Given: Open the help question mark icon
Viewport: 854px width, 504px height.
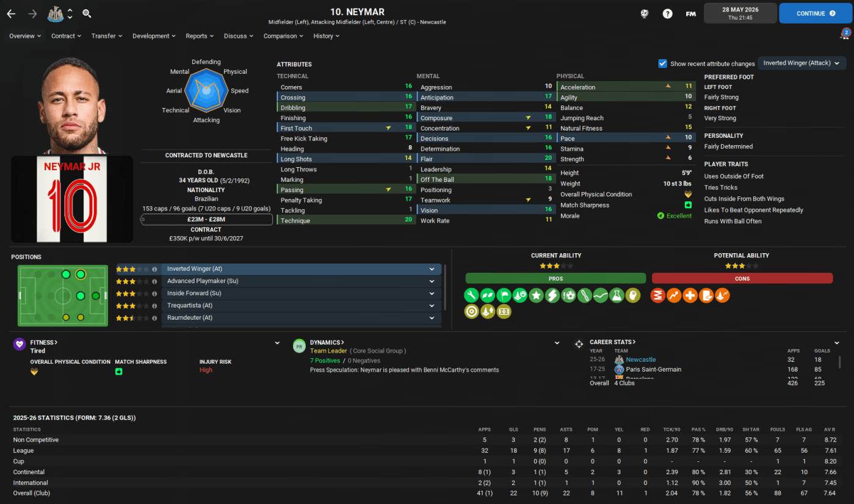Looking at the screenshot, I should 667,13.
